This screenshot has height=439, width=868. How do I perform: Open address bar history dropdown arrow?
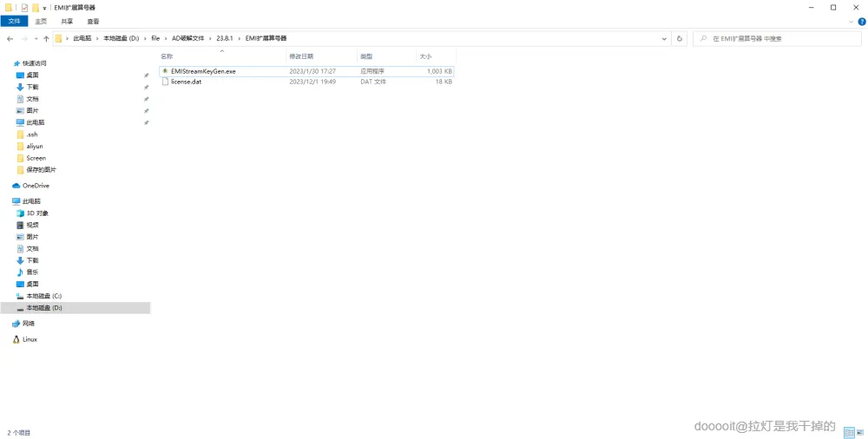point(664,39)
